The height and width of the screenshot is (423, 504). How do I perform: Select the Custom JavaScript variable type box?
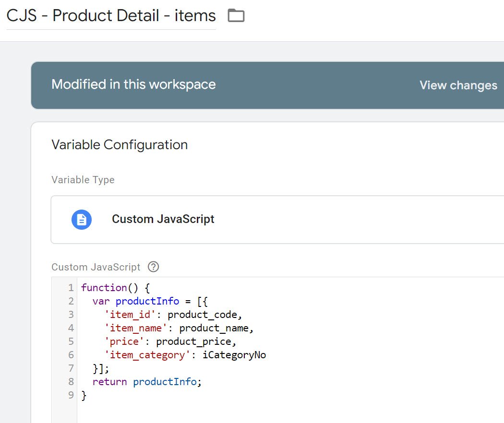click(x=276, y=219)
